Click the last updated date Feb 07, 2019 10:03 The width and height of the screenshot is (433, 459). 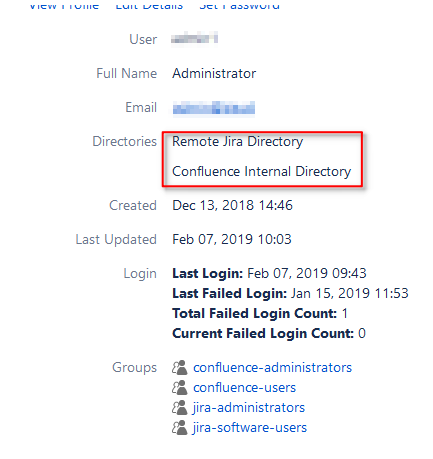232,239
